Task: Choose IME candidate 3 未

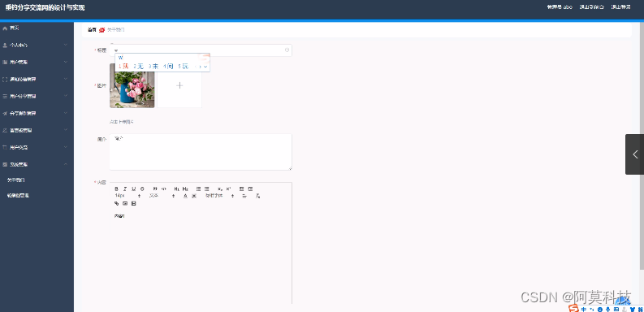Action: click(x=153, y=66)
